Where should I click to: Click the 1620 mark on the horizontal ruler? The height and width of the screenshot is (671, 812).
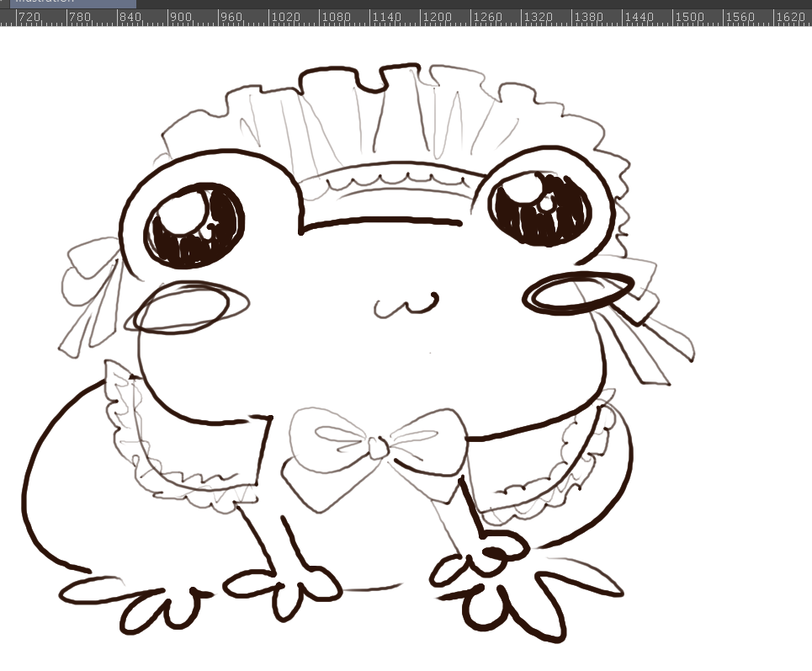tap(790, 17)
